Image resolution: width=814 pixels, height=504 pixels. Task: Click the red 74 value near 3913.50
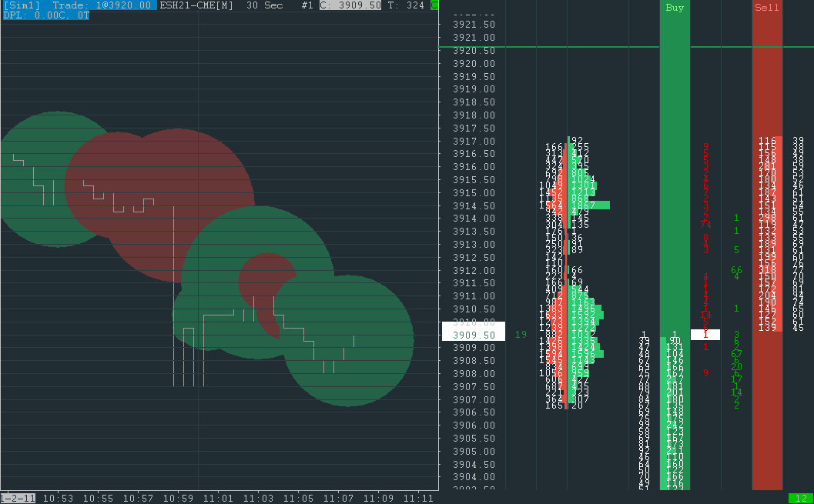(x=705, y=225)
